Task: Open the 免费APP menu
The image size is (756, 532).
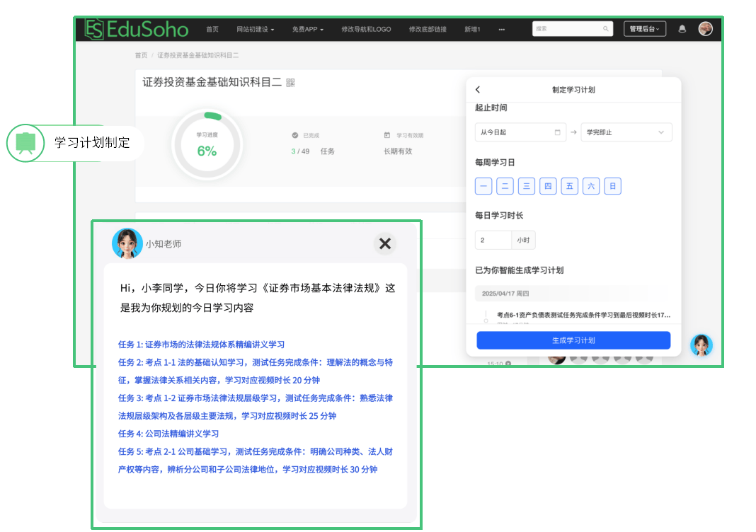Action: (307, 29)
